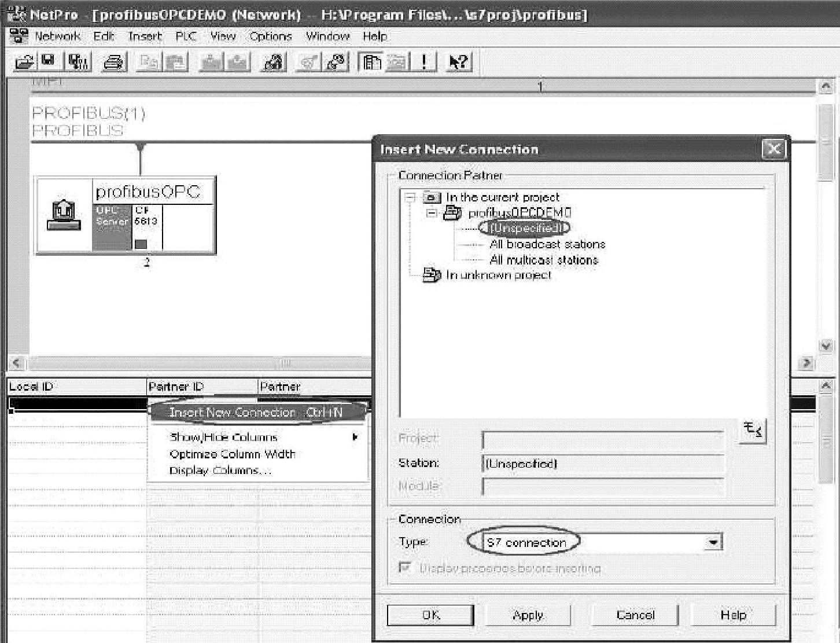Open the View menu
840x643 pixels.
point(223,36)
